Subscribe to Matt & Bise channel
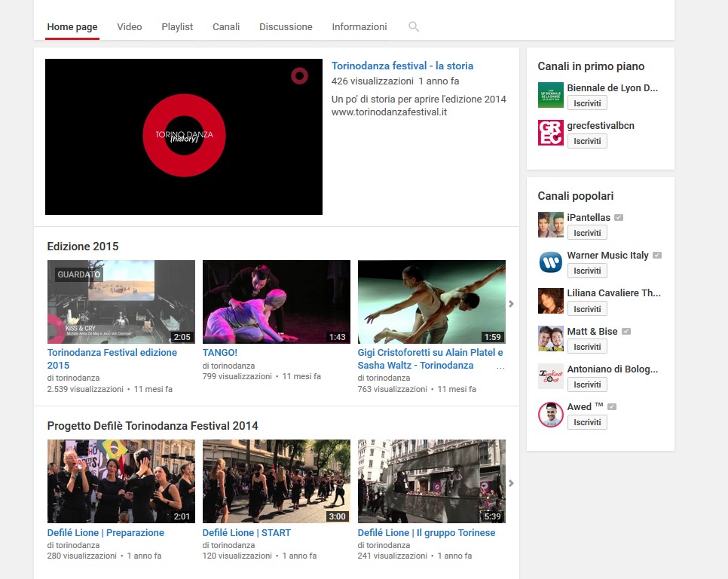 click(x=587, y=347)
